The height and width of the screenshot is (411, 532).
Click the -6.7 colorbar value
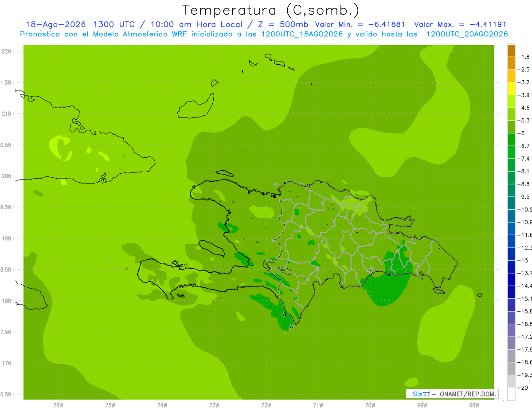coord(524,146)
